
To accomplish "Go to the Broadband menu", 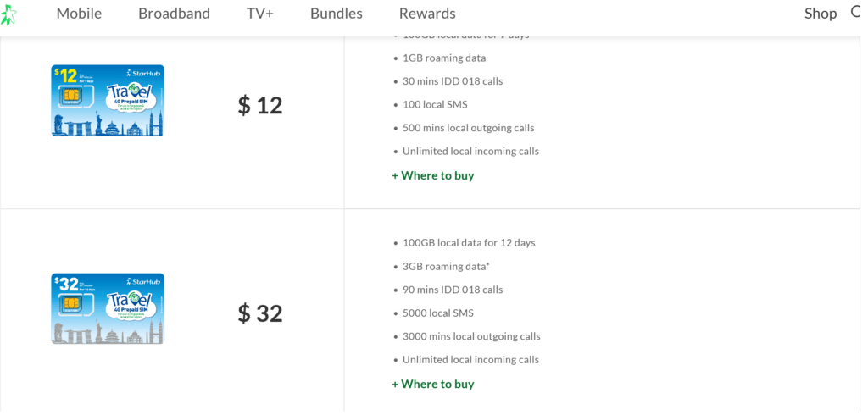I will click(x=174, y=14).
